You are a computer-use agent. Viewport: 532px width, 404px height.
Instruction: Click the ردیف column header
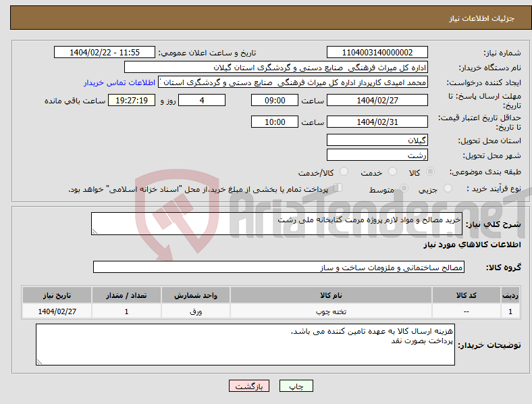tap(510, 295)
